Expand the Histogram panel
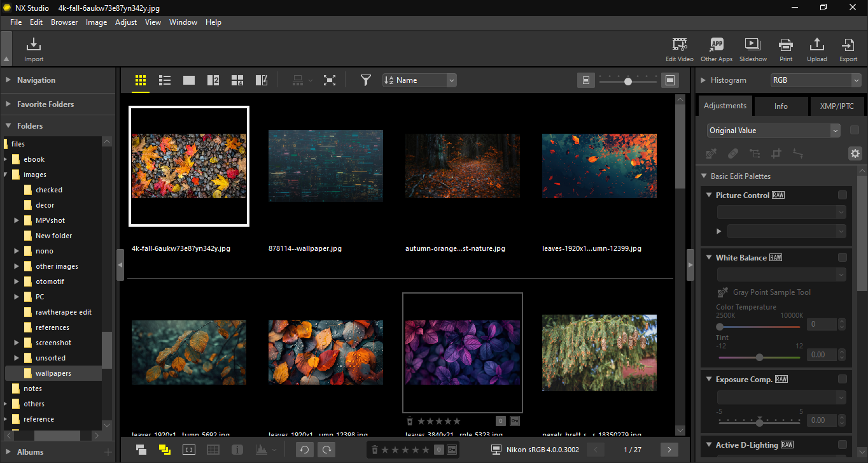Viewport: 868px width, 463px height. [703, 80]
